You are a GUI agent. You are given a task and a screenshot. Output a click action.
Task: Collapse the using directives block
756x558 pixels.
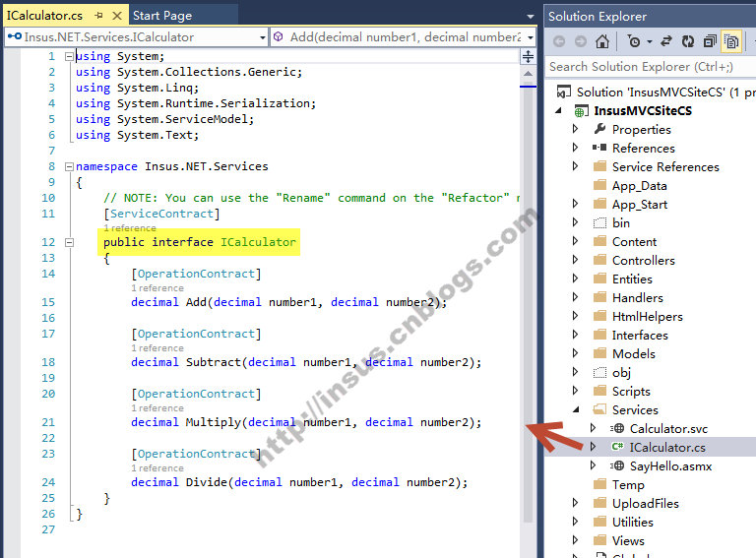70,56
